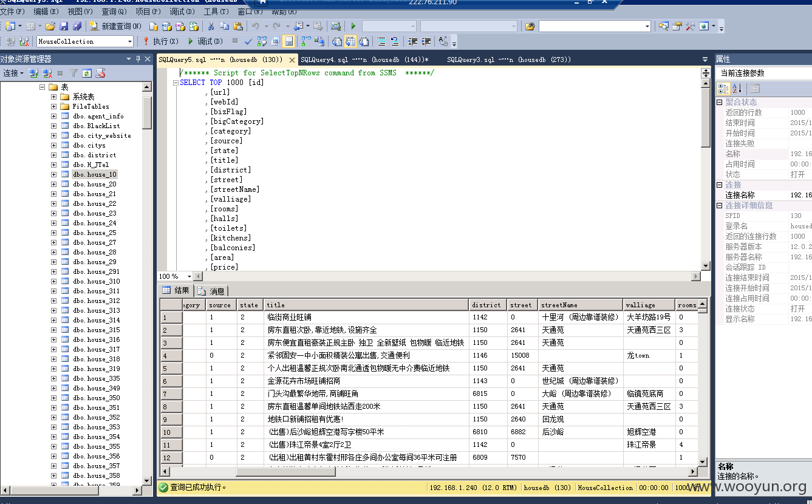Close the SQLQuery5.sql tab
The image size is (812, 504).
292,60
